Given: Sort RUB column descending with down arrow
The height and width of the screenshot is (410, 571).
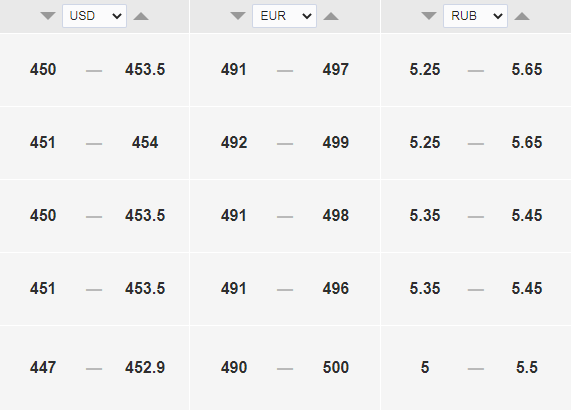Looking at the screenshot, I should 429,16.
